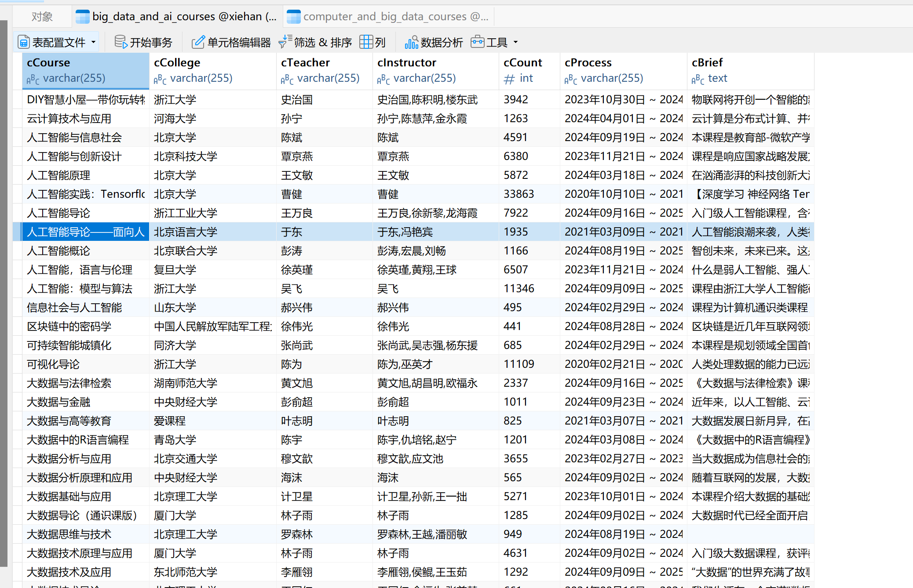Image resolution: width=913 pixels, height=588 pixels.
Task: Select cell 山东大学
Action: (213, 308)
